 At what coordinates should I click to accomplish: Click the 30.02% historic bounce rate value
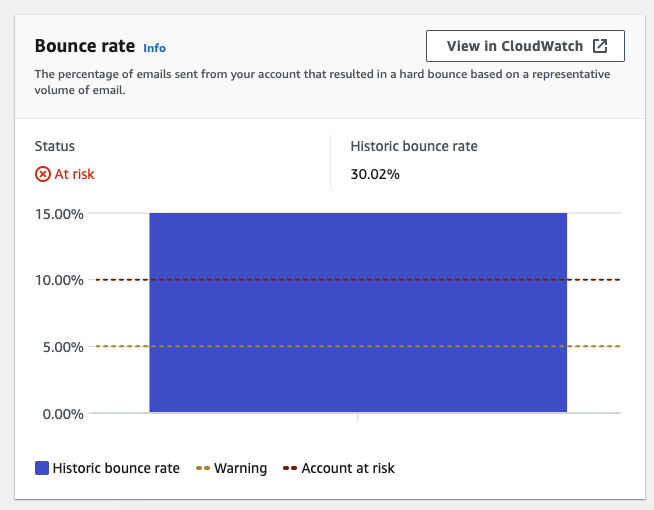pyautogui.click(x=375, y=174)
